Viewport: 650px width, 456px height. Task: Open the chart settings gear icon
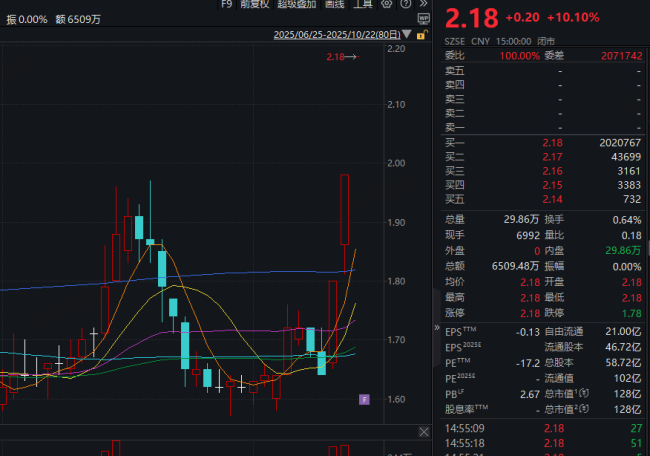coord(389,4)
